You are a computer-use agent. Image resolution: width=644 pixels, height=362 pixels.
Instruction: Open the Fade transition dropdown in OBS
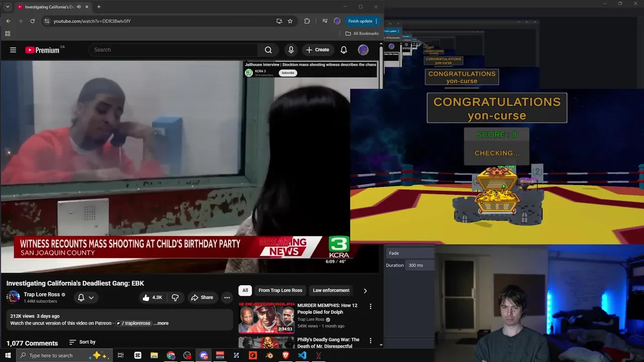[x=410, y=253]
